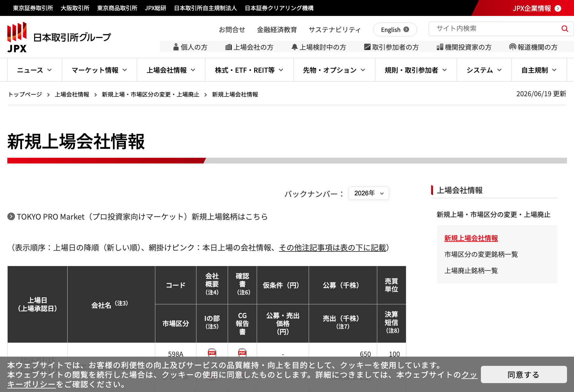Click the arrow icon inside English button
This screenshot has width=574, height=392.
406,29
